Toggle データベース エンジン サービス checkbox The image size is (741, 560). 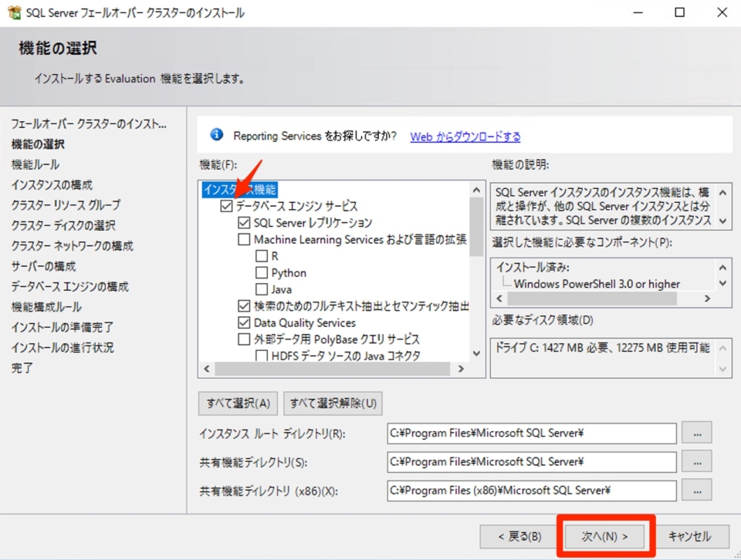click(226, 206)
